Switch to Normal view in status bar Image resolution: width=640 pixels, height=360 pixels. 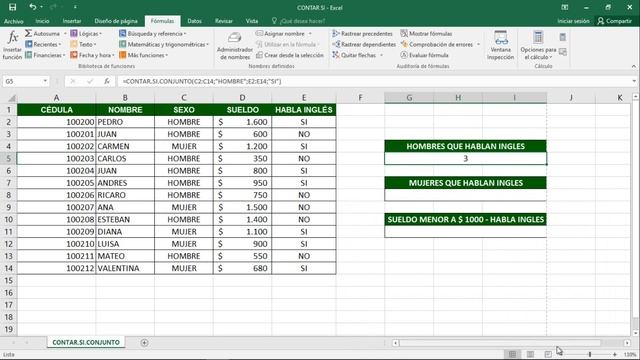pyautogui.click(x=512, y=354)
